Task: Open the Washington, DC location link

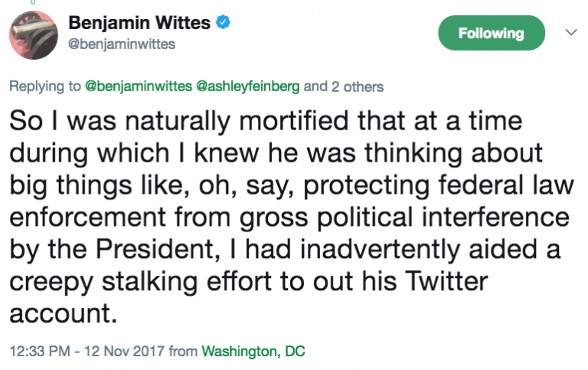Action: tap(253, 352)
